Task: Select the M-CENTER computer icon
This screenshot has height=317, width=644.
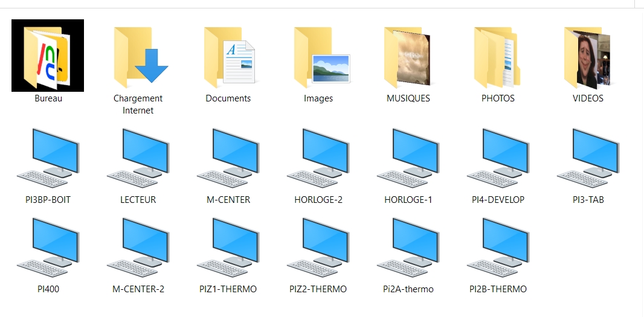Action: 228,158
